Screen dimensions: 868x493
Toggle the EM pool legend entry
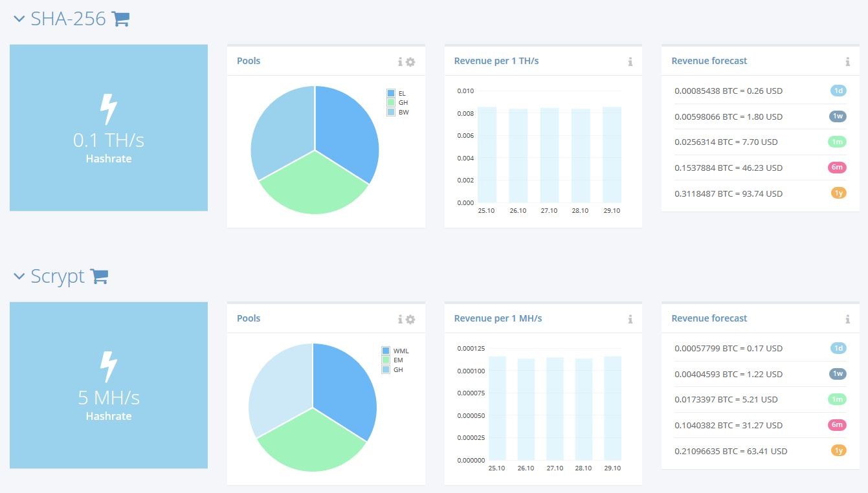pos(393,360)
